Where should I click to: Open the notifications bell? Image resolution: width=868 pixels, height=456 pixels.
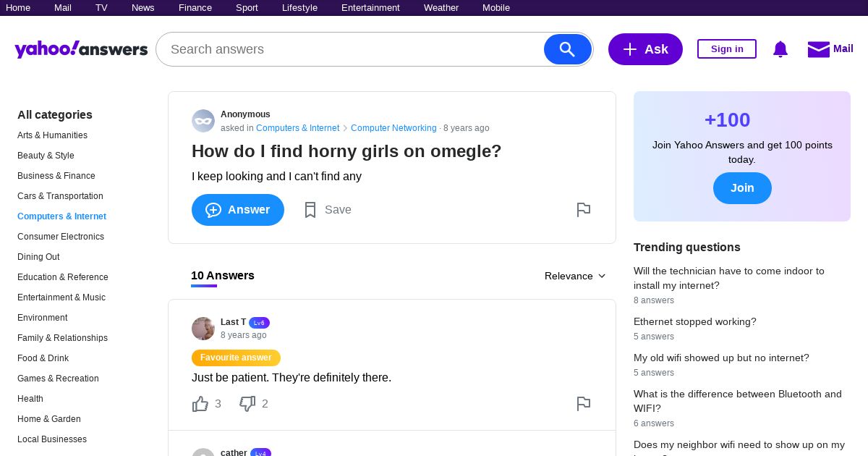pos(780,49)
